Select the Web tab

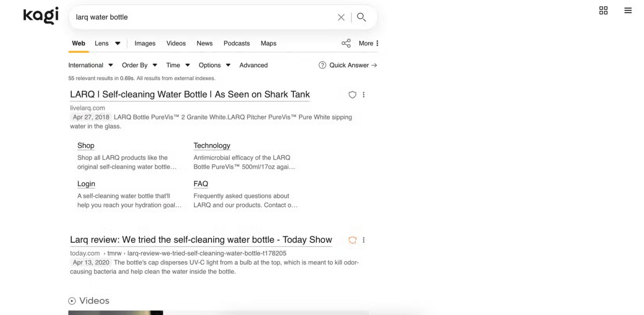pos(79,43)
